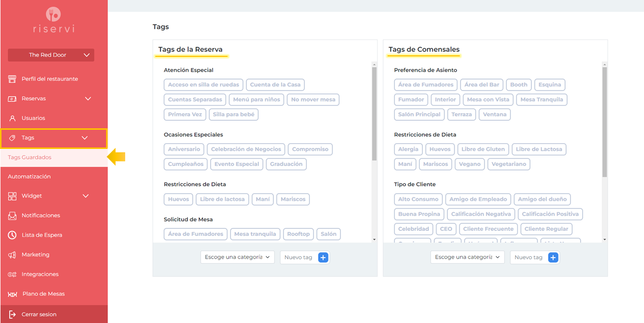The width and height of the screenshot is (644, 323).
Task: Select tag Cuenta de la Casa
Action: click(275, 85)
